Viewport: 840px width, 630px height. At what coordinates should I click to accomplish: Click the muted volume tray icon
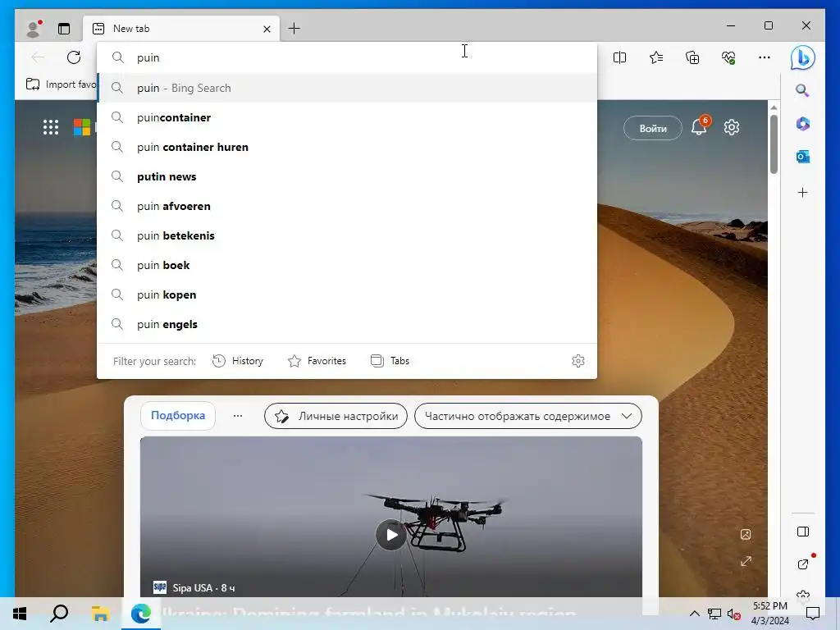tap(733, 614)
